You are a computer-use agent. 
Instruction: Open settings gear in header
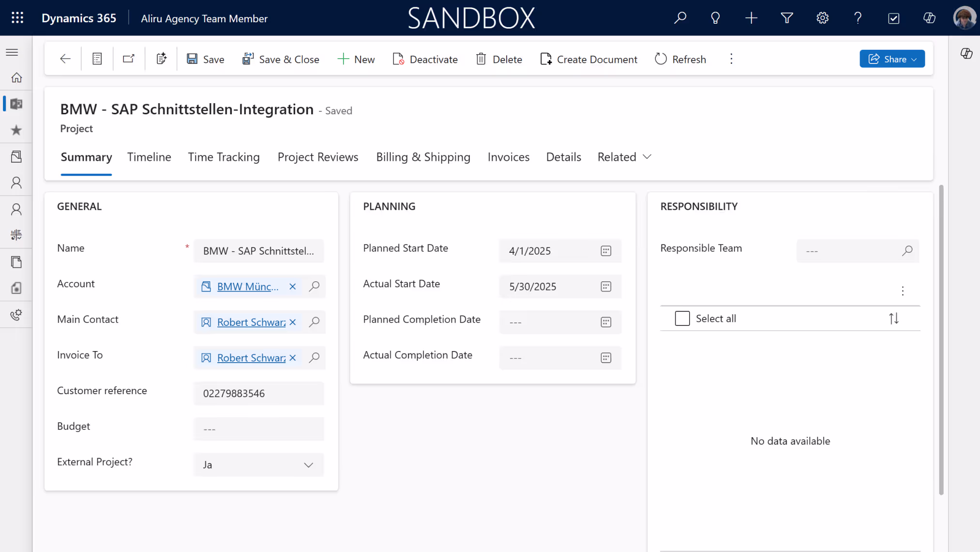coord(822,18)
